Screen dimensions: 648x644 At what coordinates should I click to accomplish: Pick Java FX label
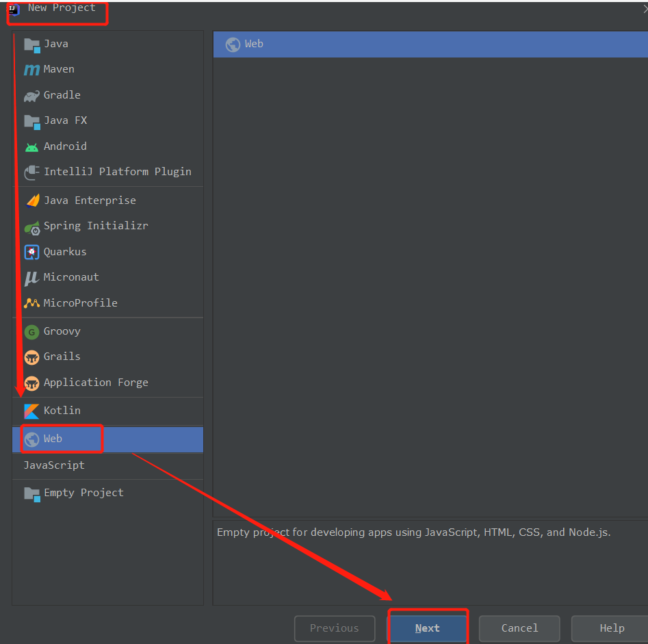coord(65,120)
